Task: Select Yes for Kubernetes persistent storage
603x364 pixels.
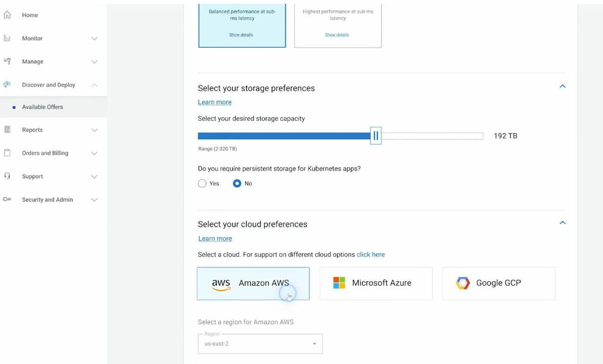Action: click(202, 183)
